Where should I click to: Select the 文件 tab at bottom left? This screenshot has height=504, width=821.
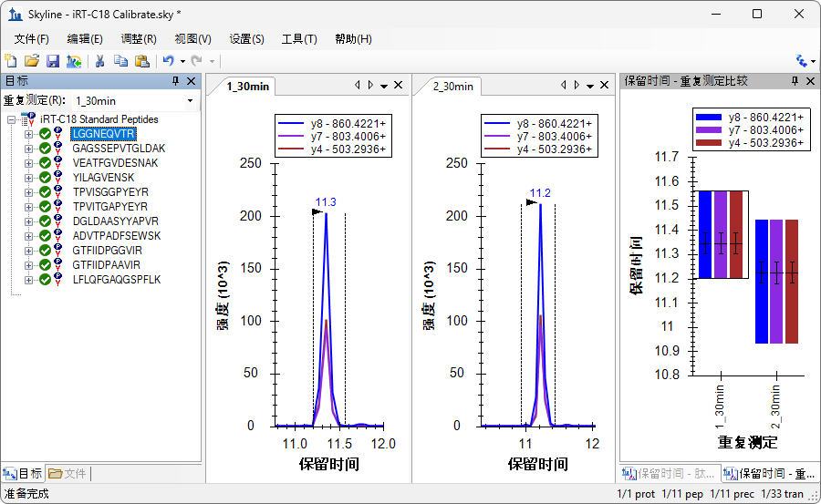pyautogui.click(x=68, y=474)
